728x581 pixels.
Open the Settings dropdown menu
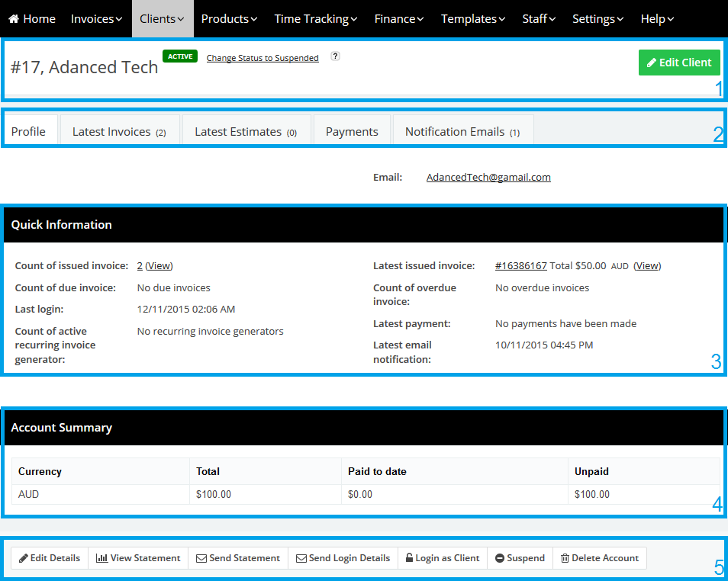click(598, 19)
